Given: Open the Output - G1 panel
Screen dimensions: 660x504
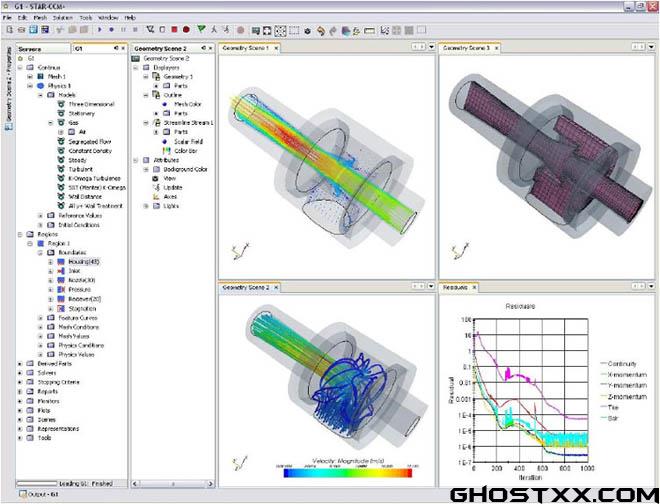Looking at the screenshot, I should tap(39, 494).
